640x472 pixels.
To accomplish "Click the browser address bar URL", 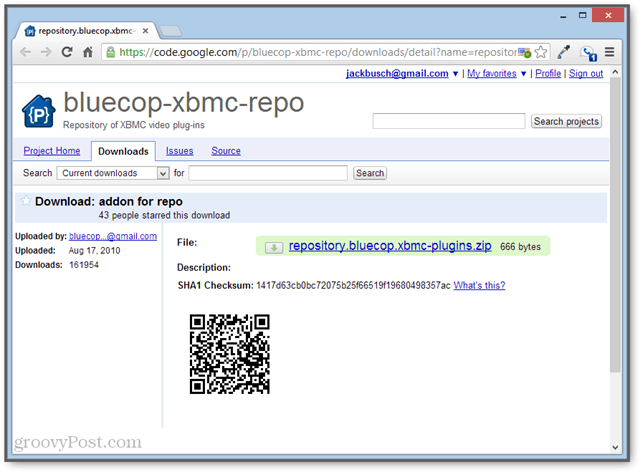I will (318, 52).
